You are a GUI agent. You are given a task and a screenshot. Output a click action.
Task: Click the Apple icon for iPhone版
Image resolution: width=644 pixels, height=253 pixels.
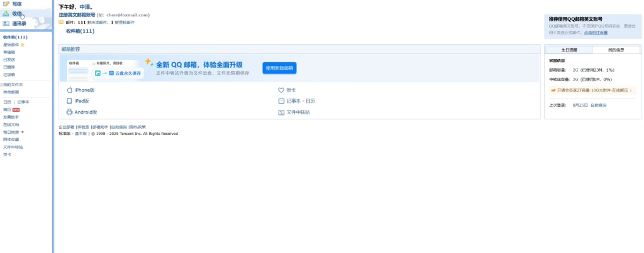pos(70,90)
